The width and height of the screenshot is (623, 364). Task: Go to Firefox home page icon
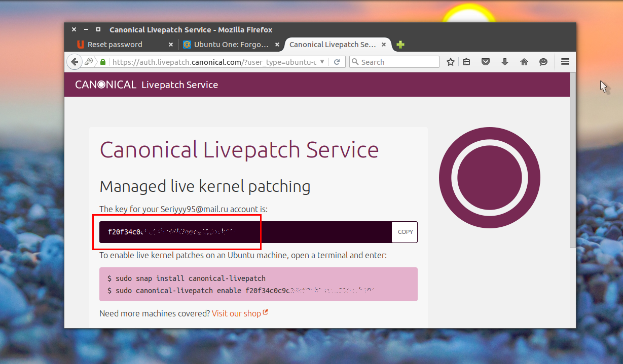pyautogui.click(x=524, y=62)
